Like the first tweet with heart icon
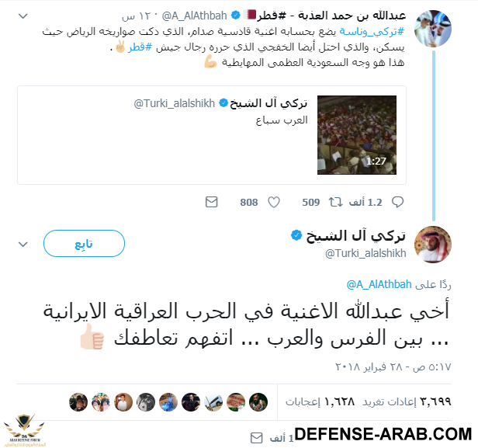Viewport: 478px width, 448px height. (274, 202)
